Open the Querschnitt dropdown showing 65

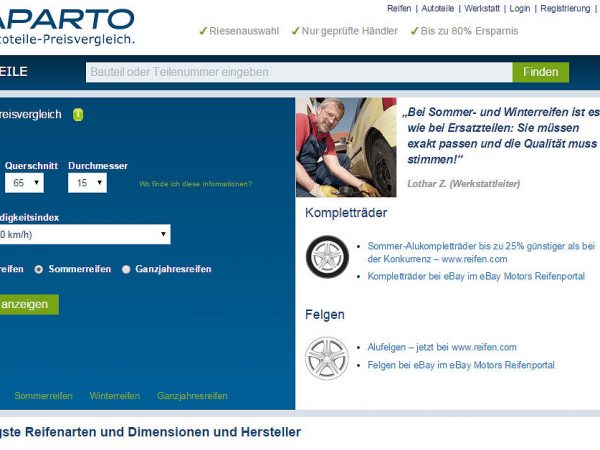24,183
